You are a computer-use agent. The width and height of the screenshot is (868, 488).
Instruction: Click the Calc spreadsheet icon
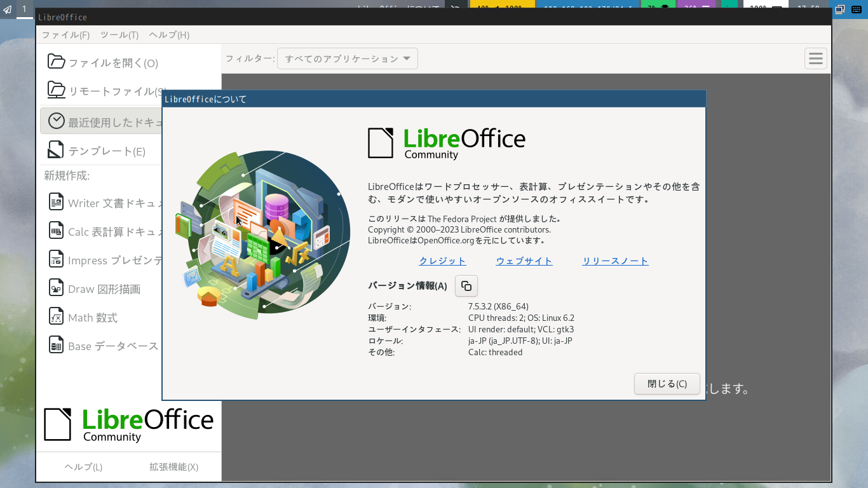57,231
